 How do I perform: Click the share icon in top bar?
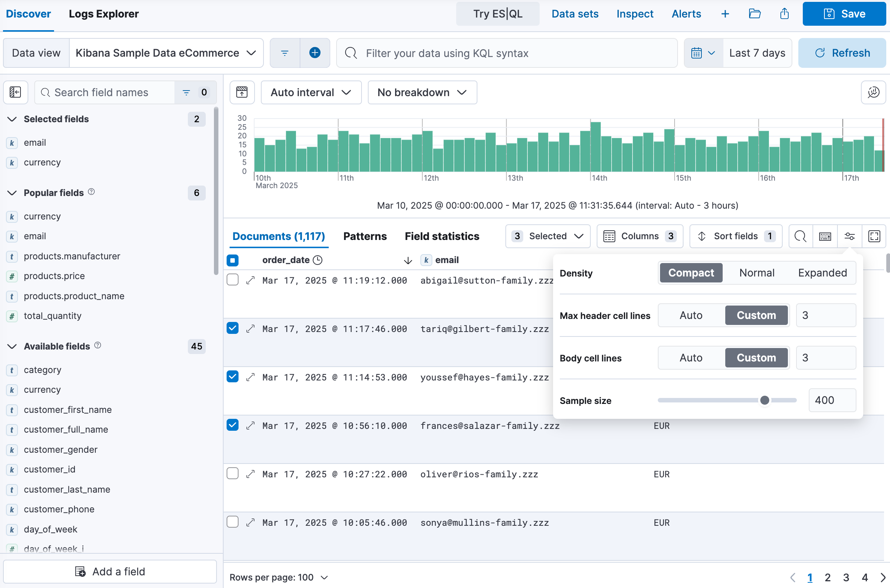click(784, 14)
